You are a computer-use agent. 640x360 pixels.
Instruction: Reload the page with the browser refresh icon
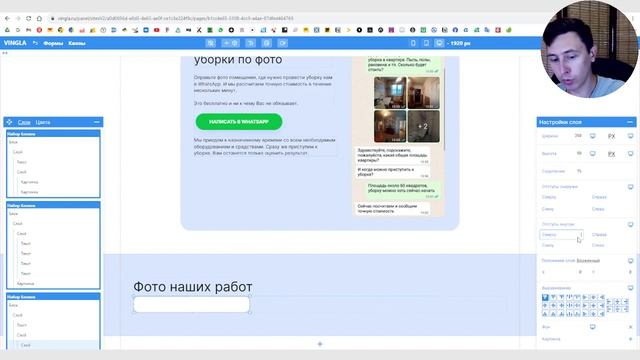point(29,18)
